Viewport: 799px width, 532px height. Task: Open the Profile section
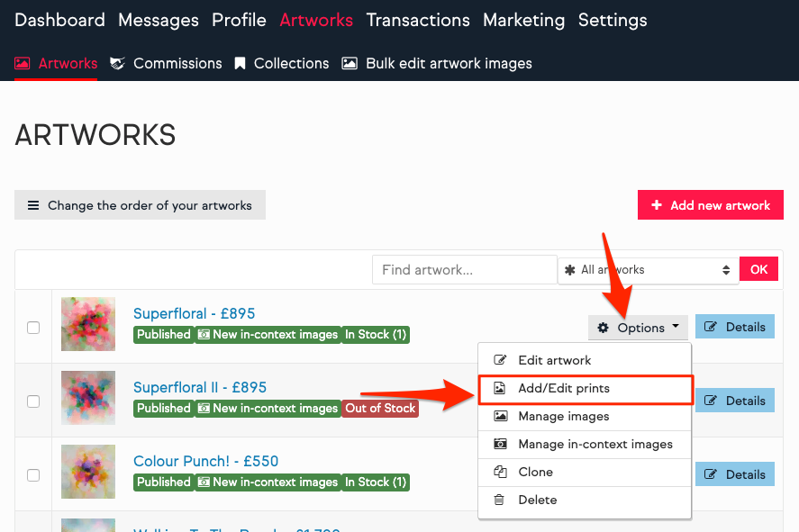pyautogui.click(x=239, y=20)
